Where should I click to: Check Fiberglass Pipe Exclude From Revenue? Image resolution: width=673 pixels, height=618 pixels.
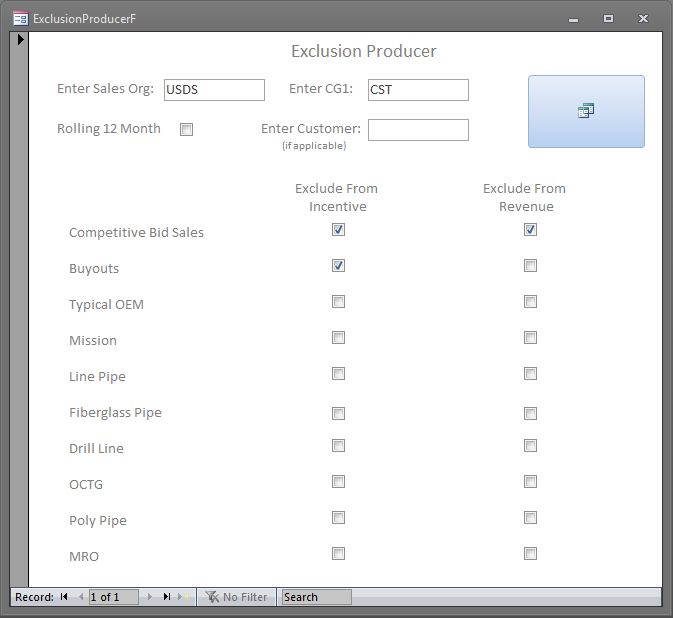530,414
